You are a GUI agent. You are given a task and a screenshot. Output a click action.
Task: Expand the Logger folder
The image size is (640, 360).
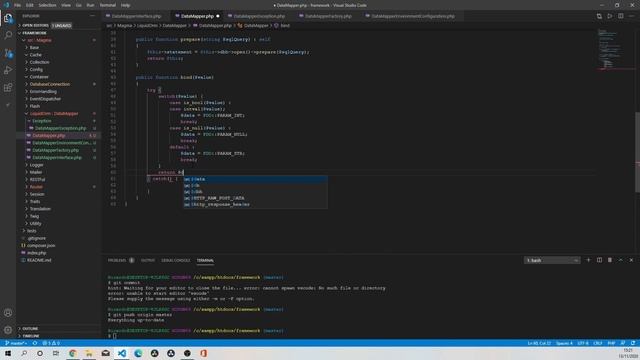(36, 165)
